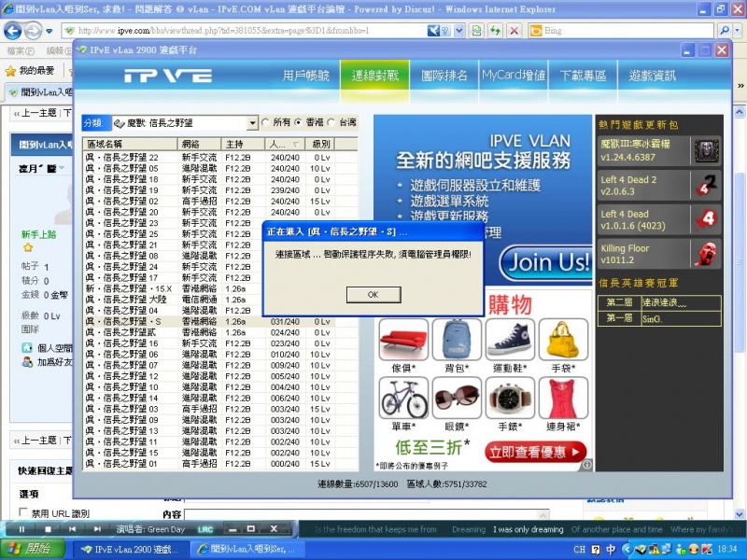Screen dimensions: 747x560
Task: Select the Killing Floor game icon
Action: coord(706,252)
